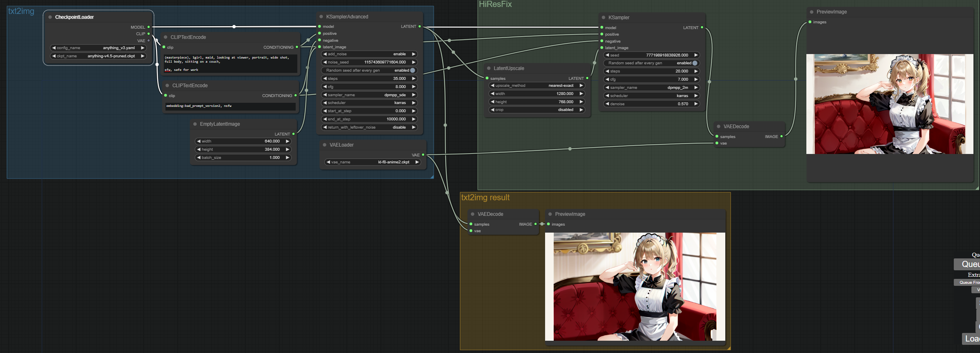
Task: Open the crop dropdown in LatentUpscale
Action: pyautogui.click(x=536, y=110)
